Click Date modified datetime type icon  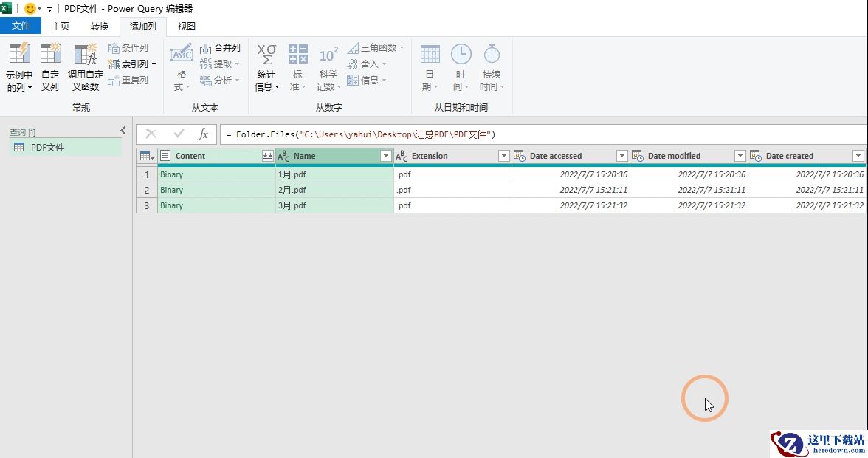(x=638, y=156)
